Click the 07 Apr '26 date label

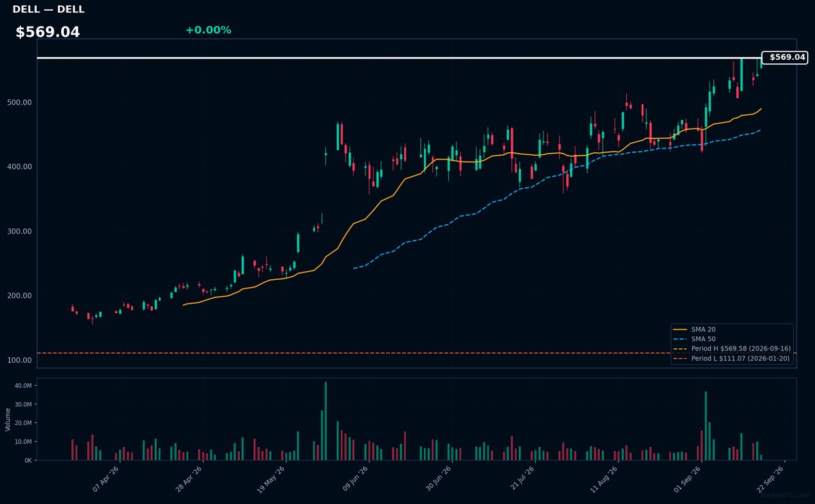pyautogui.click(x=106, y=478)
